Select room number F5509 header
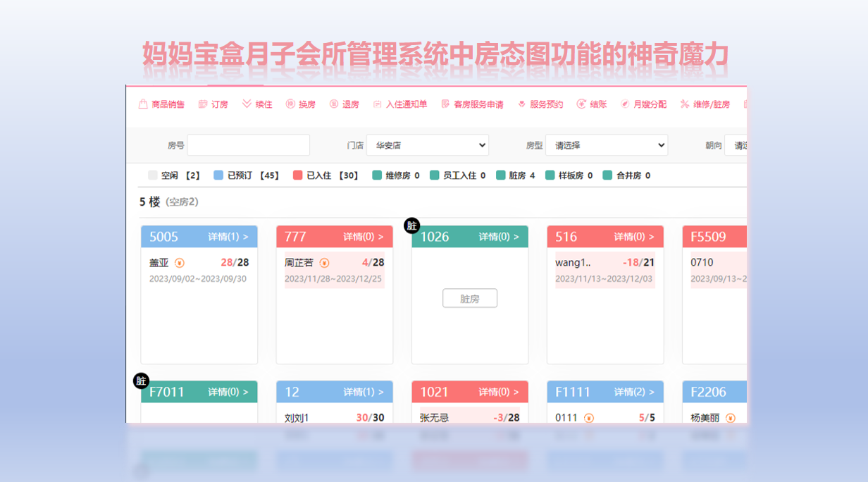 point(708,237)
